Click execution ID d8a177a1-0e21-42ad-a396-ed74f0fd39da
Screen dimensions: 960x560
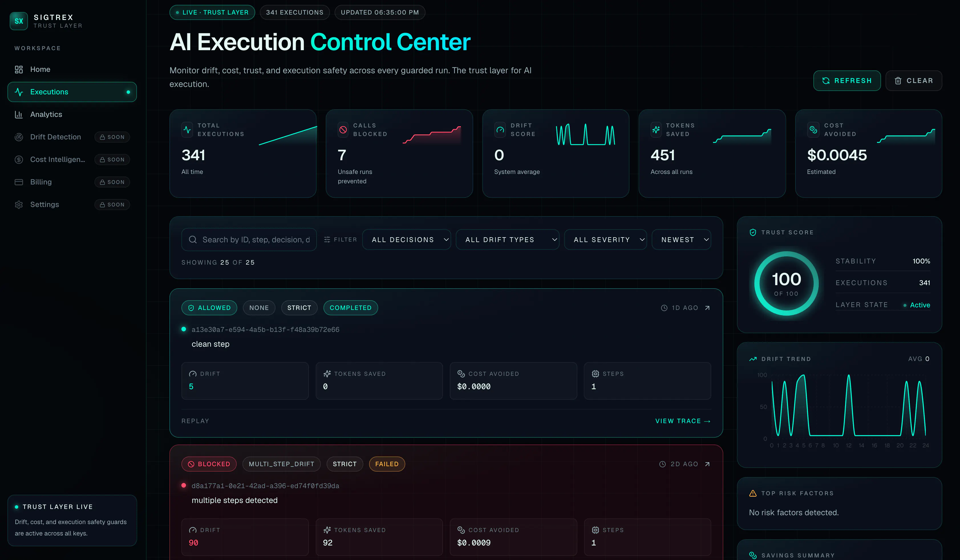tap(265, 486)
